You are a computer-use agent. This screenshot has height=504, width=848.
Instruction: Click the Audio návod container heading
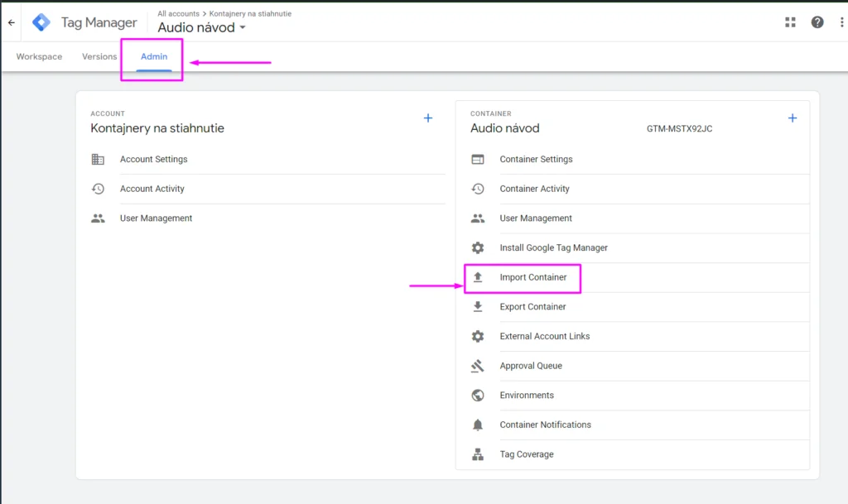click(x=504, y=128)
